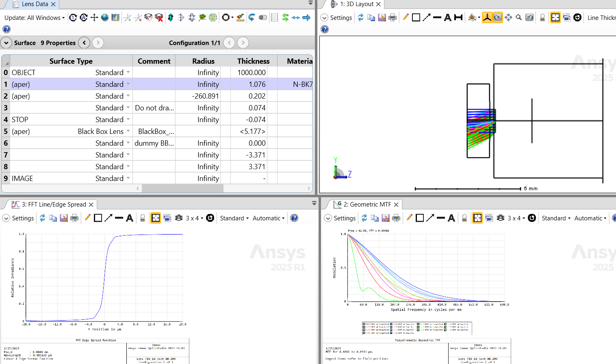Screen dimensions: 616x364
Task: Click the globe icon in Lens Data toolbar
Action: point(105,17)
